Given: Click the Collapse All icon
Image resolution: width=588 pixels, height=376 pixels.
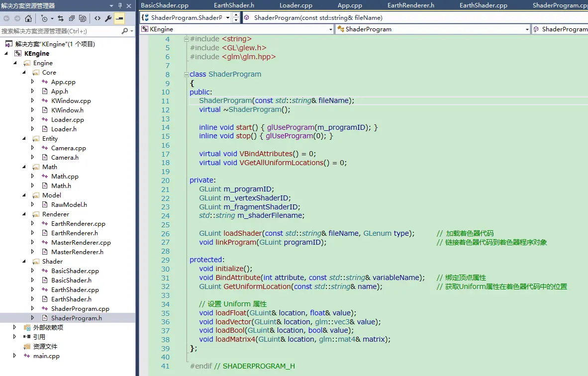Looking at the screenshot, I should 72,18.
